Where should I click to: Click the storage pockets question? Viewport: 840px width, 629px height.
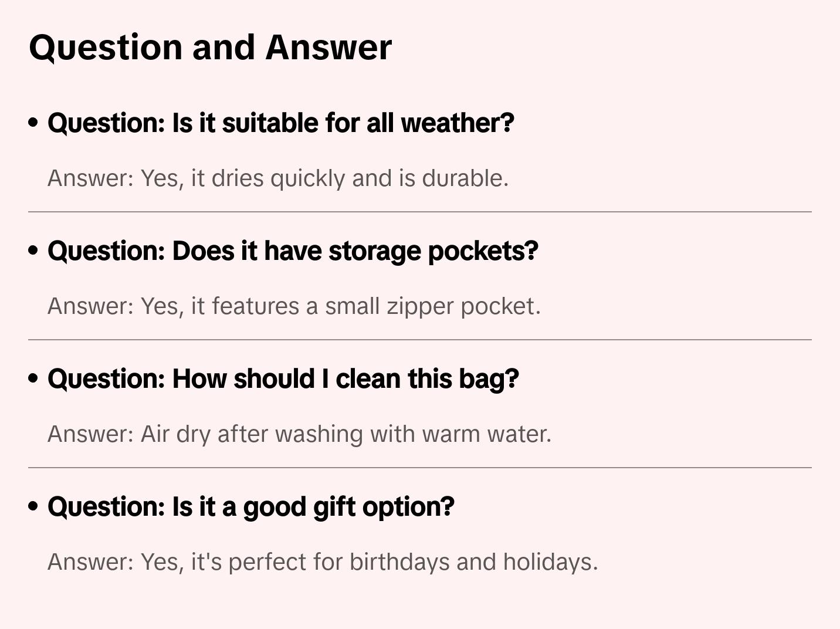point(292,251)
